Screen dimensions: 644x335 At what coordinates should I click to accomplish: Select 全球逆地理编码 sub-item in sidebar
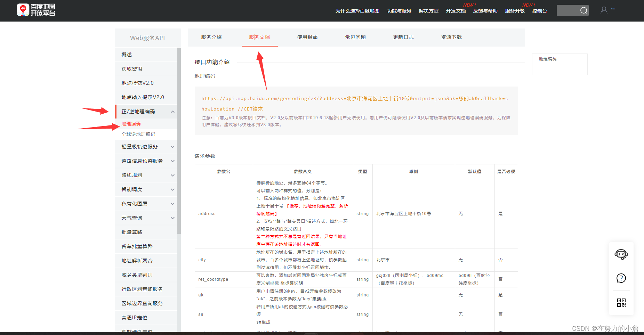138,134
